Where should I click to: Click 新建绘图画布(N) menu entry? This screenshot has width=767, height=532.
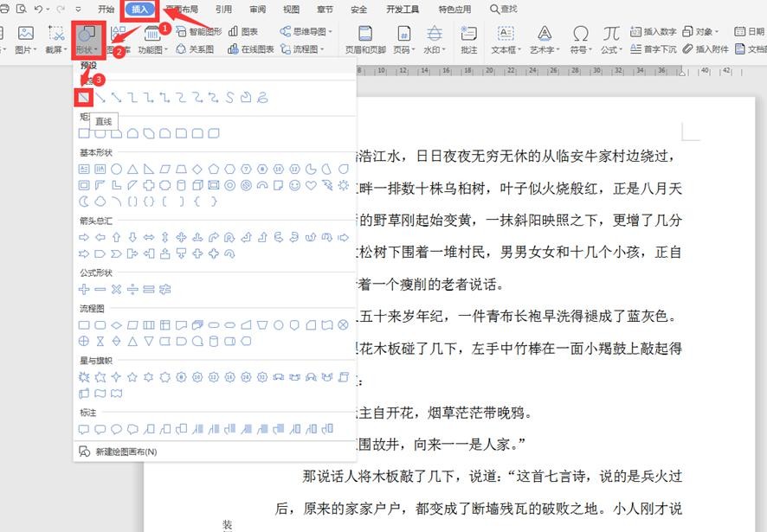coord(126,452)
